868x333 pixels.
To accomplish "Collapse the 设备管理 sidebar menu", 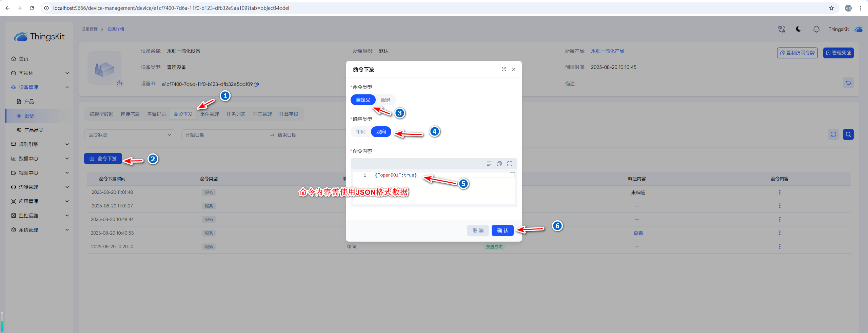I will 39,87.
